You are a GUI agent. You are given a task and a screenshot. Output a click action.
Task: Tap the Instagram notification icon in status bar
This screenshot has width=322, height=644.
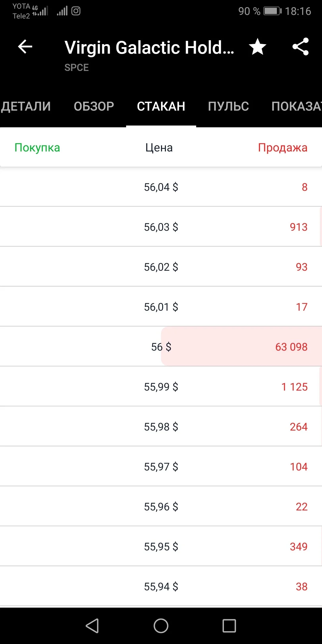[76, 11]
